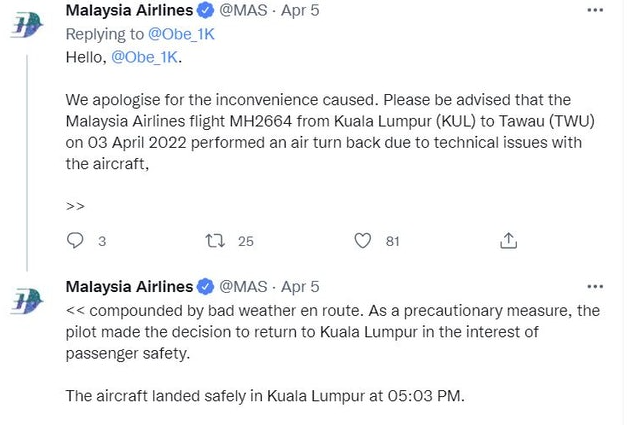Open Apr 5 timestamp of first tweet
This screenshot has height=425, width=636.
(300, 11)
